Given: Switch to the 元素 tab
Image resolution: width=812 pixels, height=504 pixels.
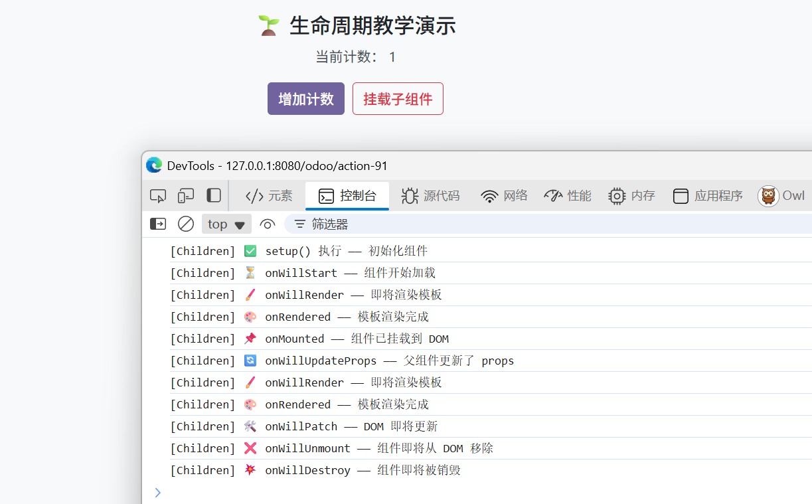Looking at the screenshot, I should (269, 196).
